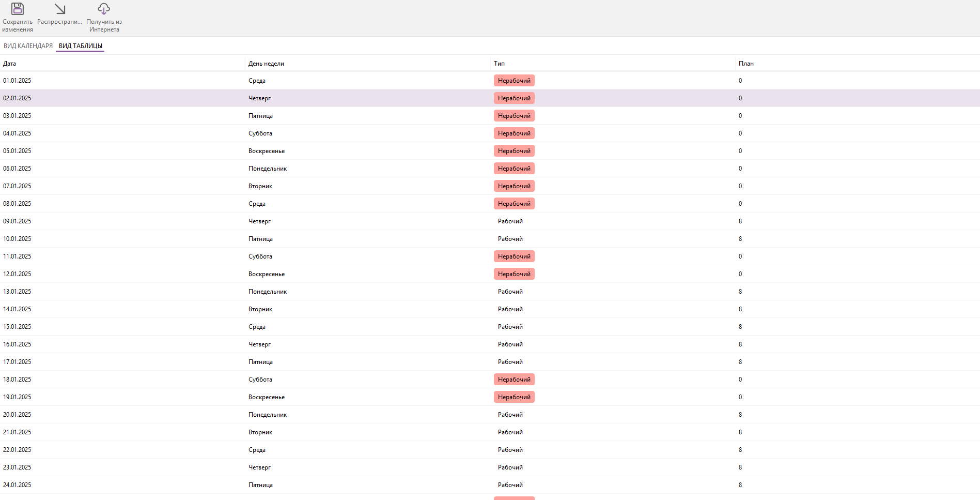Click the Рабочий type for 13.01.2025
This screenshot has height=500, width=980.
tap(510, 292)
